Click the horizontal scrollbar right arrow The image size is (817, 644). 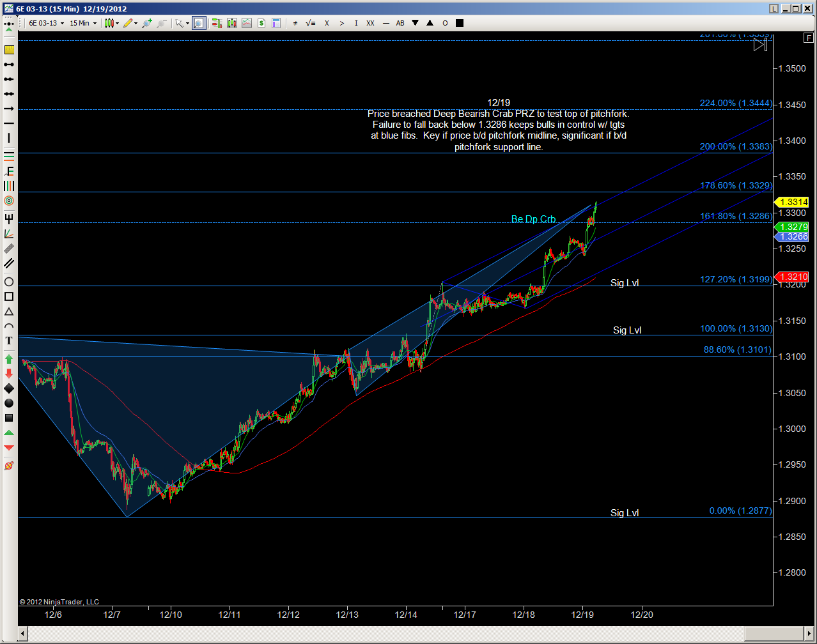pyautogui.click(x=809, y=633)
